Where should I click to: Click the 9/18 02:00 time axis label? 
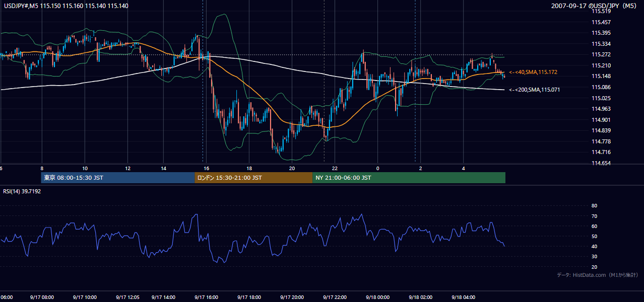(x=420, y=297)
